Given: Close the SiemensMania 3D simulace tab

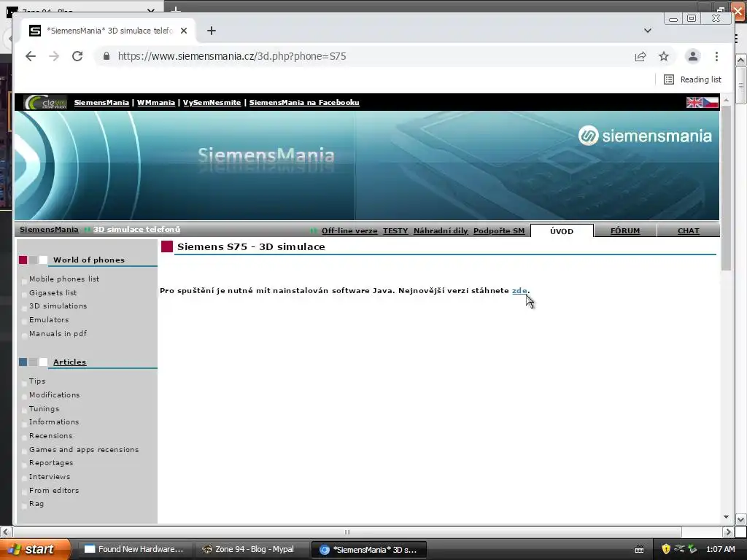Looking at the screenshot, I should (x=184, y=31).
